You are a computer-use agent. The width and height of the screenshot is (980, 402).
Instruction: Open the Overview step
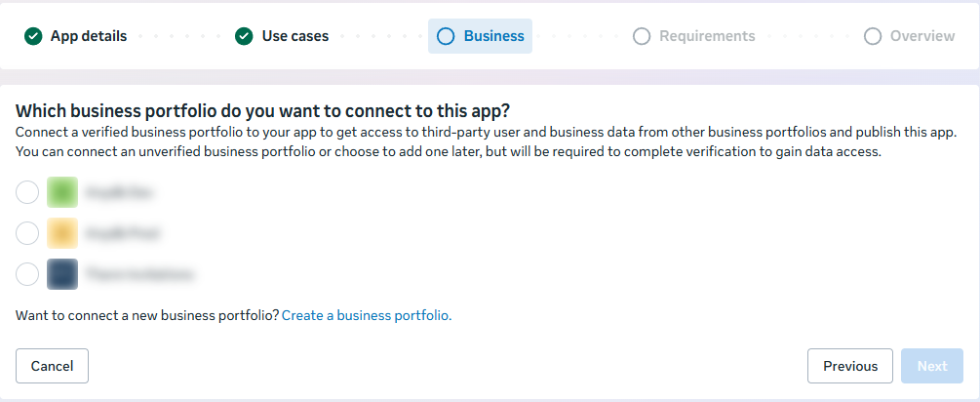pyautogui.click(x=910, y=36)
